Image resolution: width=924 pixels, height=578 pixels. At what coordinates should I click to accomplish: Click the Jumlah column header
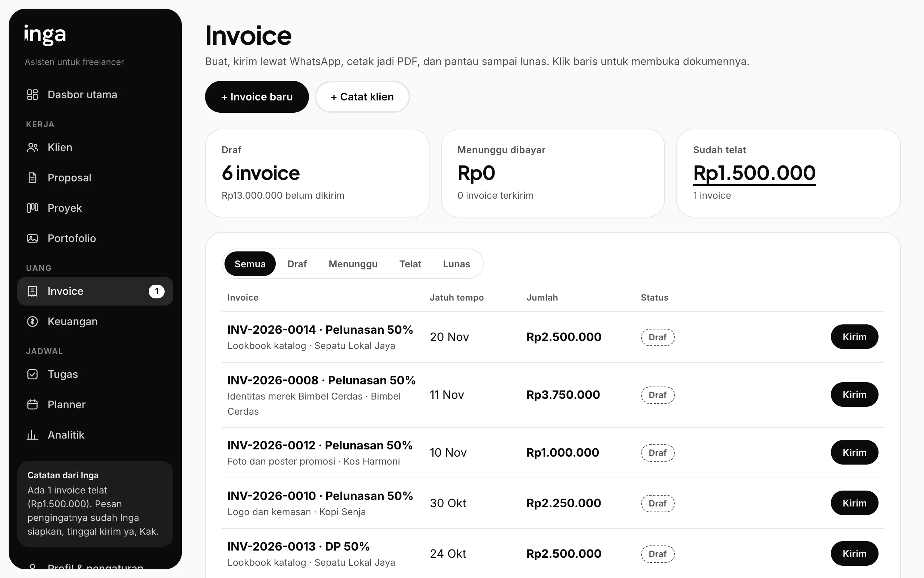click(542, 297)
